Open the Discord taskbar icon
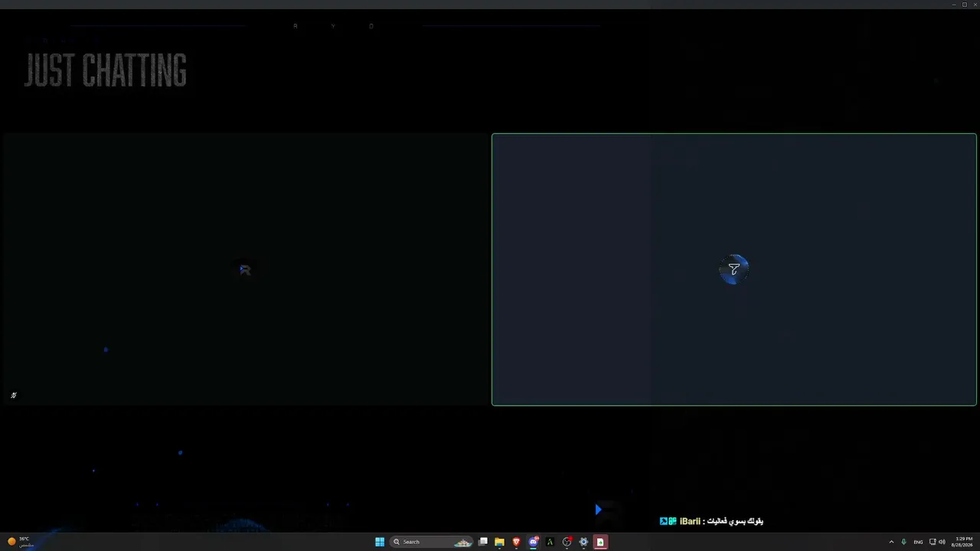Viewport: 980px width, 551px height. 533,542
